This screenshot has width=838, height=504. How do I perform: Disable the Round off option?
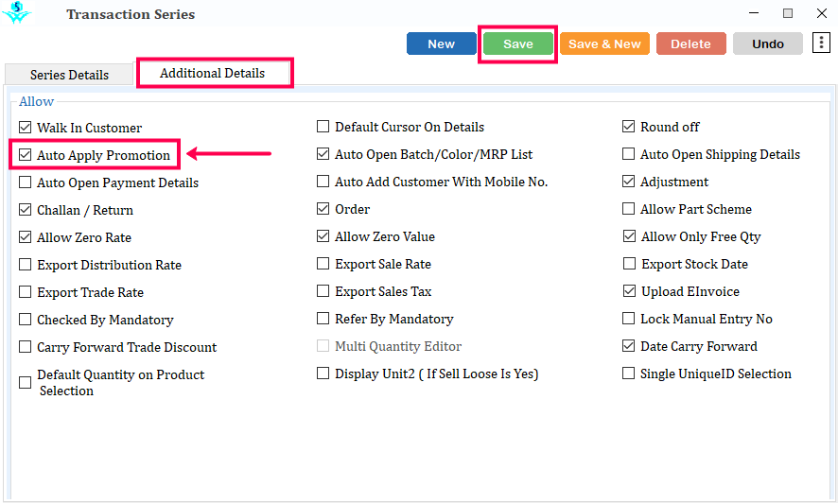[x=628, y=127]
